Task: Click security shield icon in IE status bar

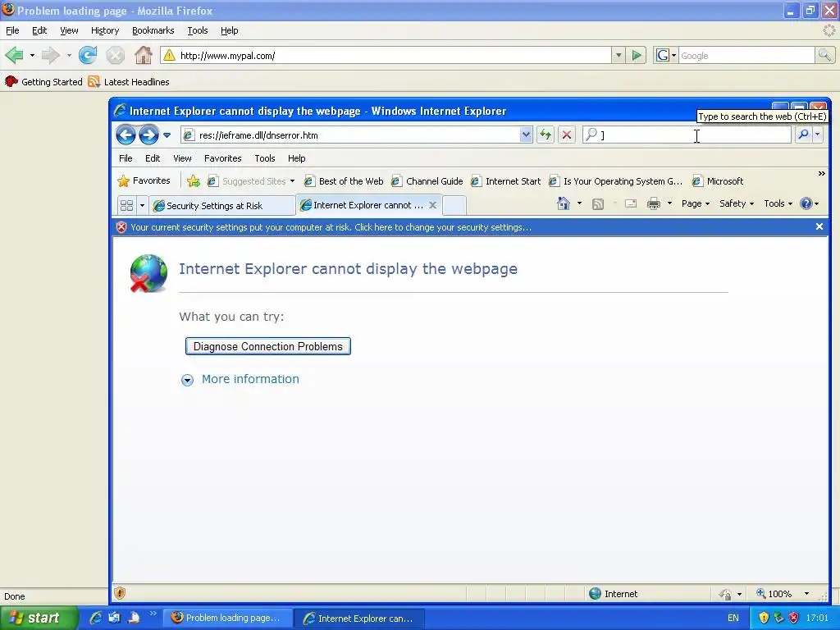Action: click(120, 593)
